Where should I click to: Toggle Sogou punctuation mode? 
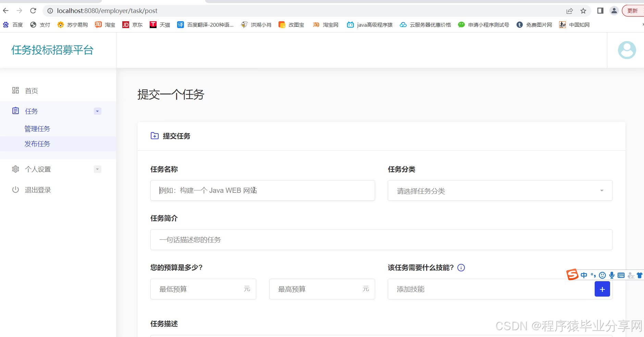593,275
